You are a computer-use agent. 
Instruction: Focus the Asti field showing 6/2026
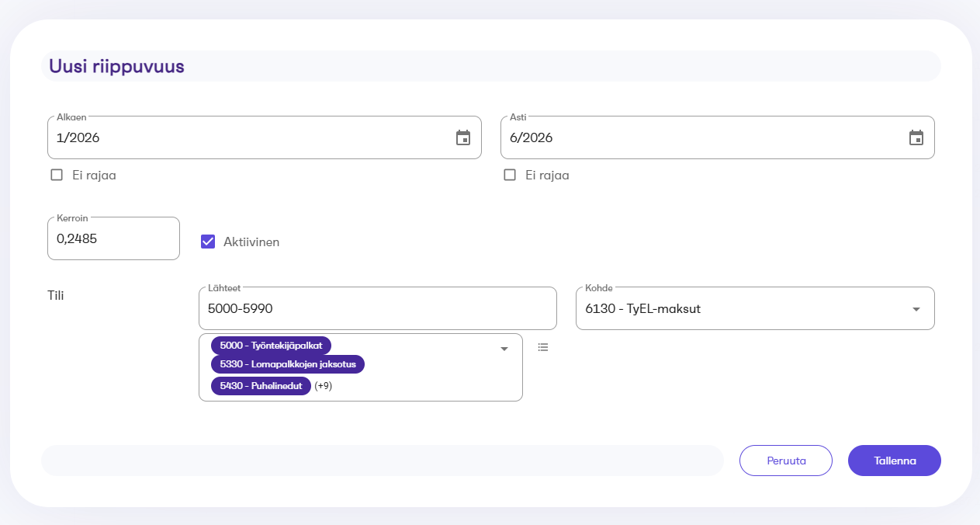click(x=718, y=138)
